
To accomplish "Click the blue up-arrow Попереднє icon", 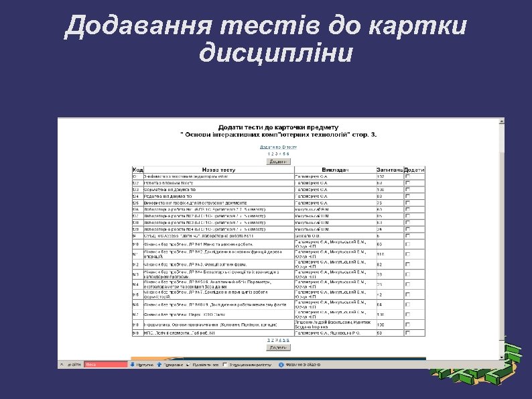I will coord(159,364).
